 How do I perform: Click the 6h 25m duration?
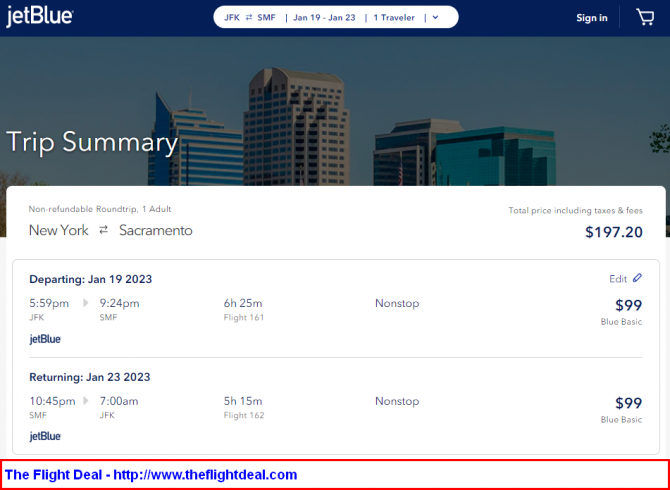pyautogui.click(x=243, y=303)
